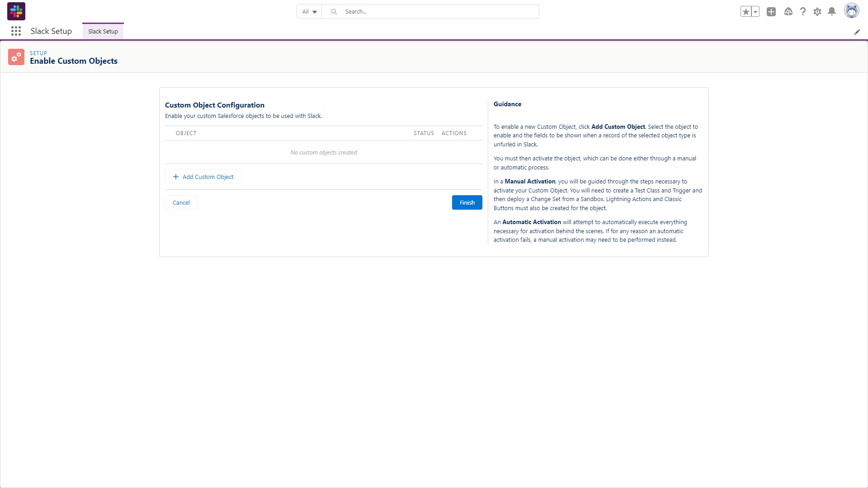
Task: Click the search magnifier icon
Action: [x=334, y=12]
